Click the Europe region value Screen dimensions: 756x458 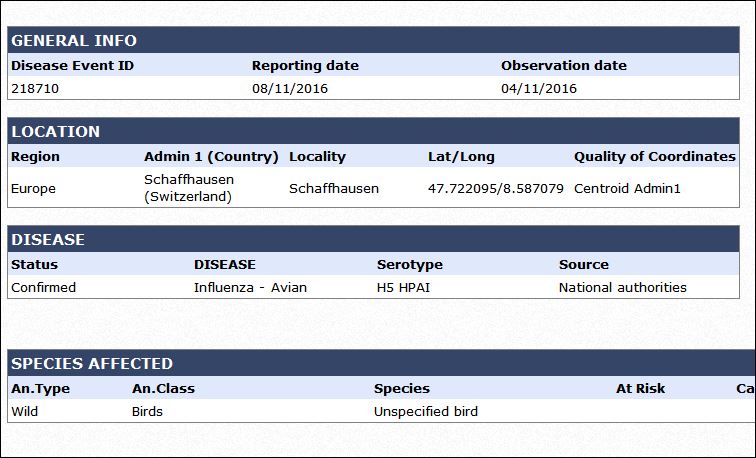tap(33, 189)
